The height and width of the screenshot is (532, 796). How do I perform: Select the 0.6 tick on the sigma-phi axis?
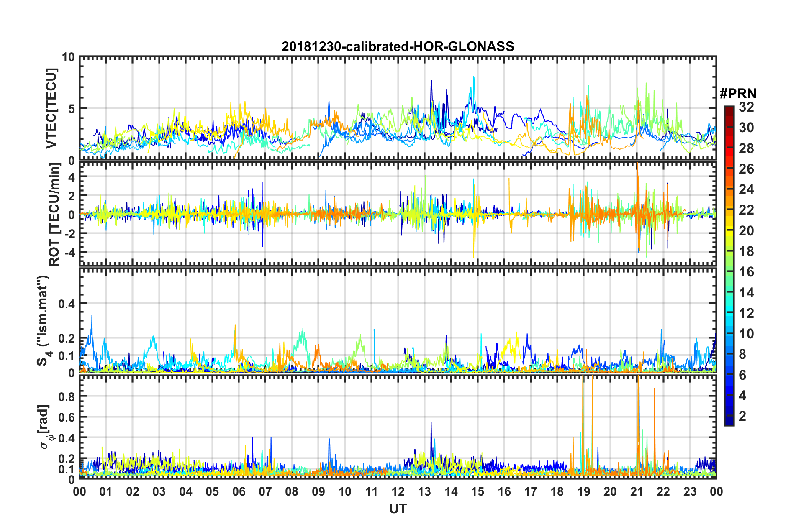[67, 417]
